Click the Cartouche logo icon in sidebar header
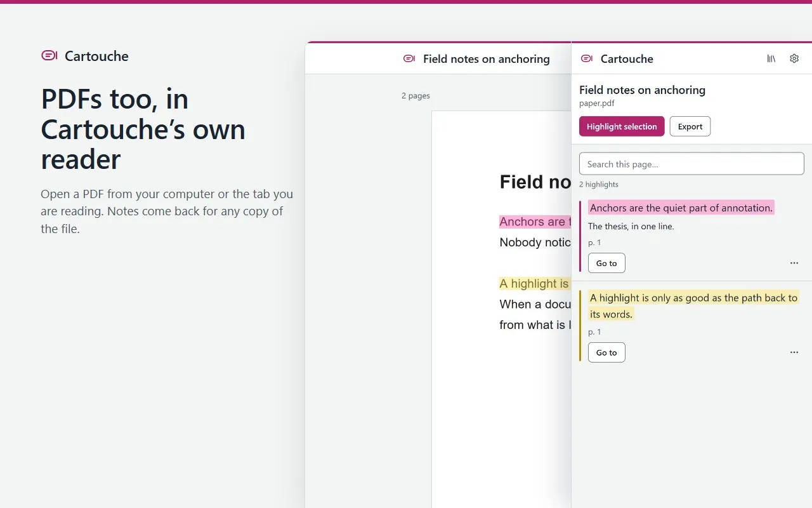 (x=587, y=58)
